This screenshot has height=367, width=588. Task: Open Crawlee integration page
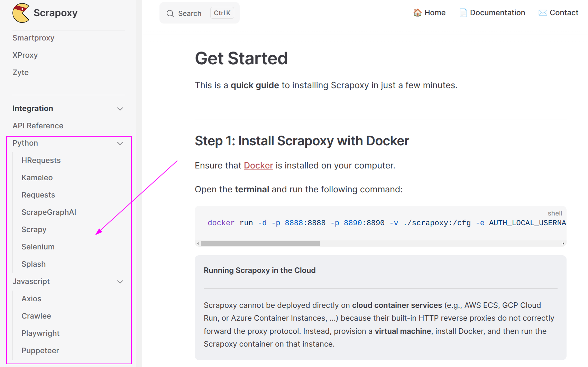pyautogui.click(x=36, y=316)
